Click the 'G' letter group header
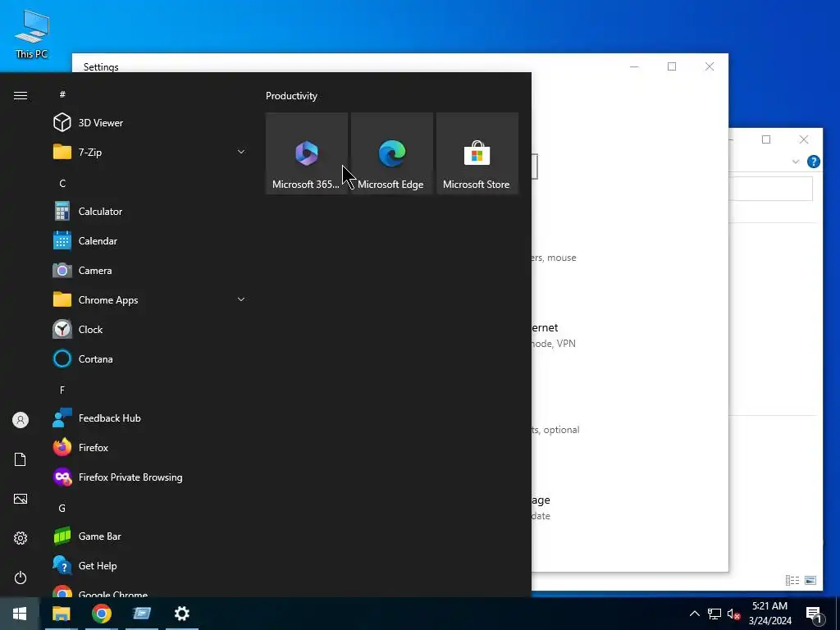840x630 pixels. click(x=62, y=508)
